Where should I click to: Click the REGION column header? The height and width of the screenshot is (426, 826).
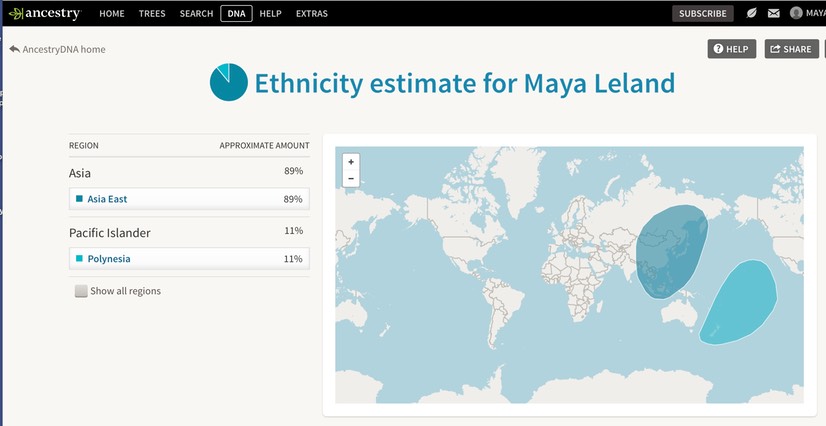(x=84, y=145)
